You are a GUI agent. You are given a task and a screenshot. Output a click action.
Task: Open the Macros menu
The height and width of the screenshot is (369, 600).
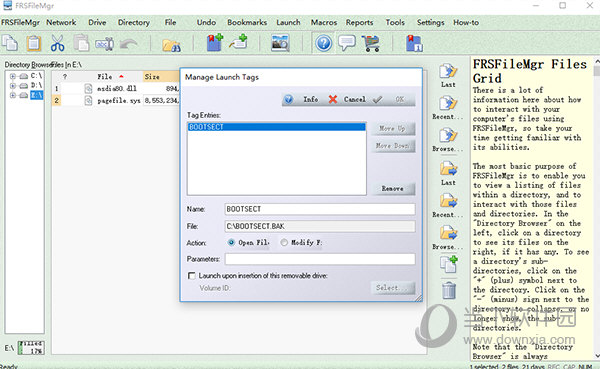pyautogui.click(x=324, y=23)
